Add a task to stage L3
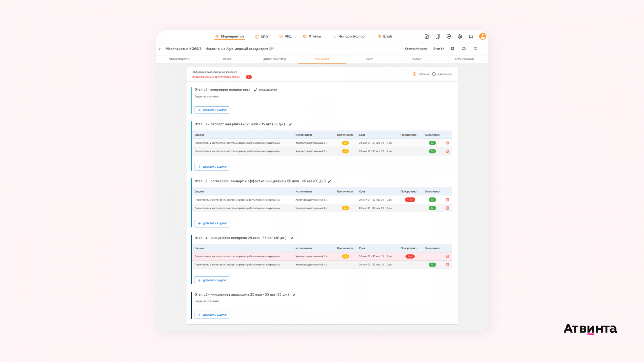 tap(212, 224)
